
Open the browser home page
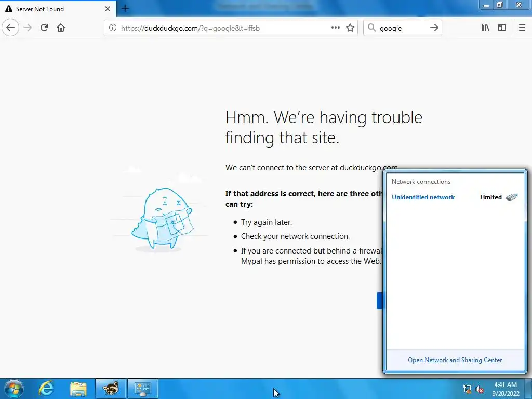(x=61, y=28)
